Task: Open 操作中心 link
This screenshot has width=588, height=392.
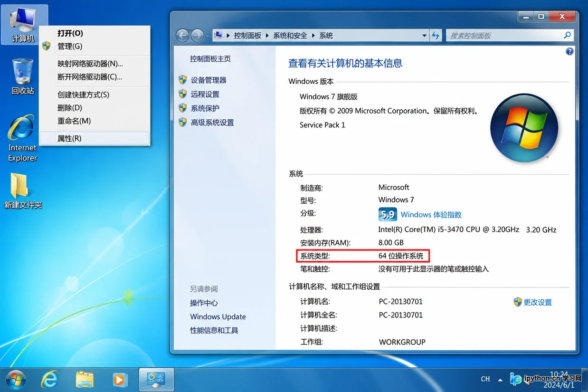Action: 204,303
